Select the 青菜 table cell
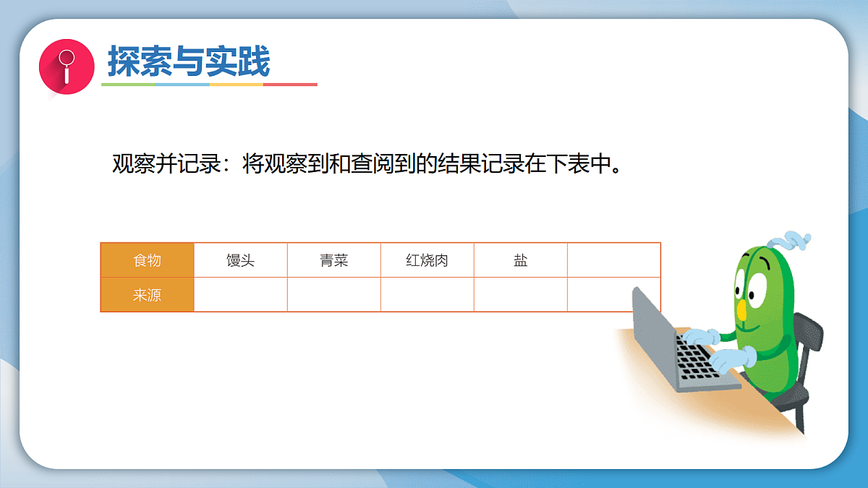Image resolution: width=868 pixels, height=488 pixels. [x=334, y=260]
